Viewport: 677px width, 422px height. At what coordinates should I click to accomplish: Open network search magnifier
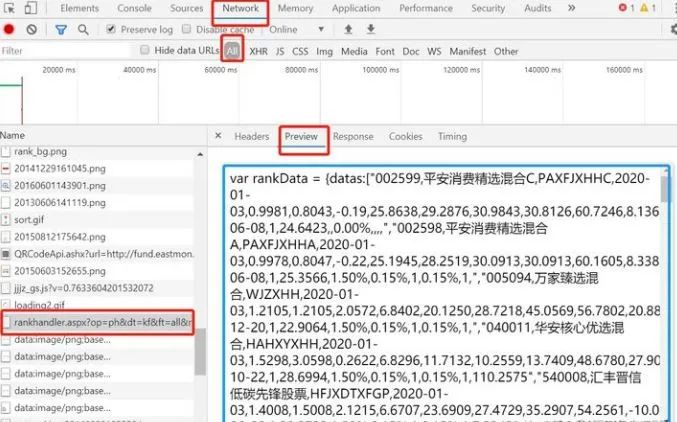(83, 29)
